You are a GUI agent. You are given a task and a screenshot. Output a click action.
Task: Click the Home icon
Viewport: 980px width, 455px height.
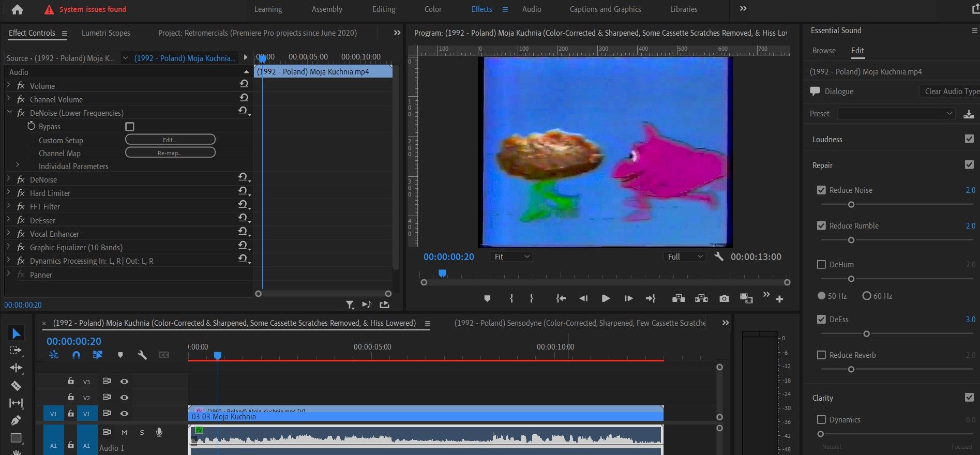[17, 9]
